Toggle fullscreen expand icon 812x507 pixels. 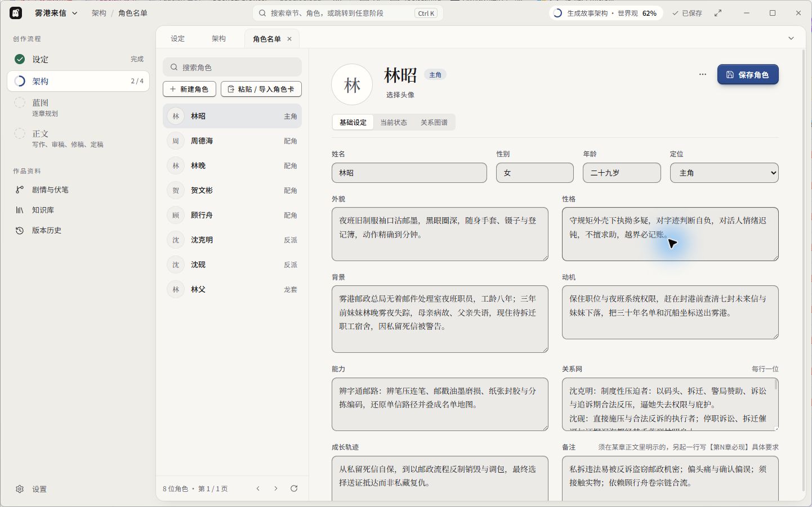[718, 13]
